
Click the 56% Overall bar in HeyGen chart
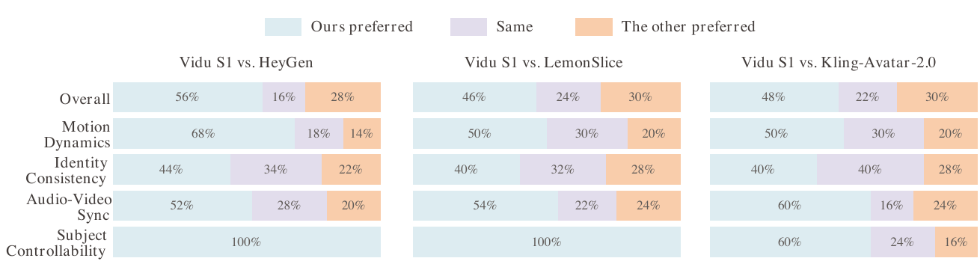point(188,97)
